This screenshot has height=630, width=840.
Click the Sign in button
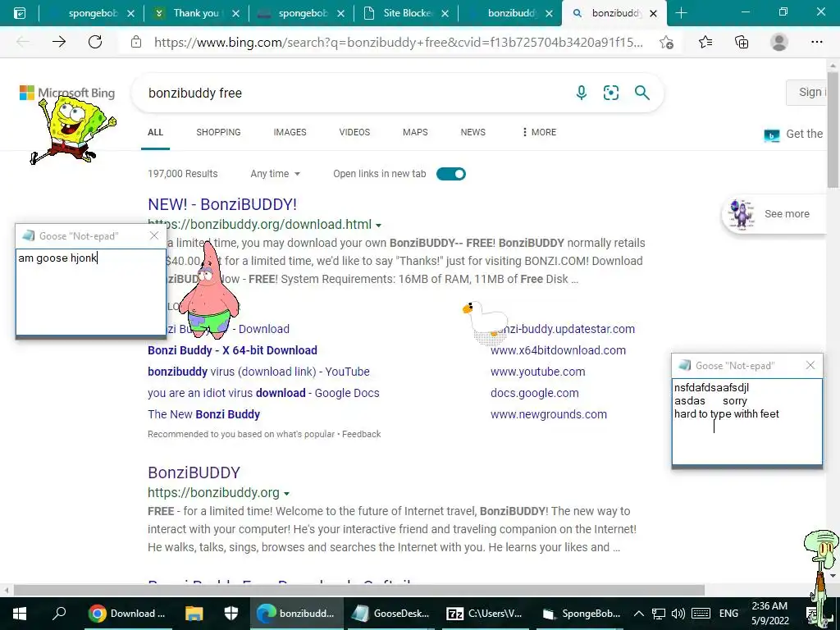tap(807, 92)
